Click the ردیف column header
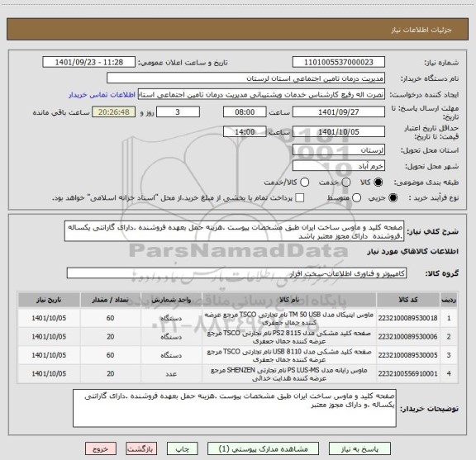The image size is (476, 460). click(x=449, y=300)
